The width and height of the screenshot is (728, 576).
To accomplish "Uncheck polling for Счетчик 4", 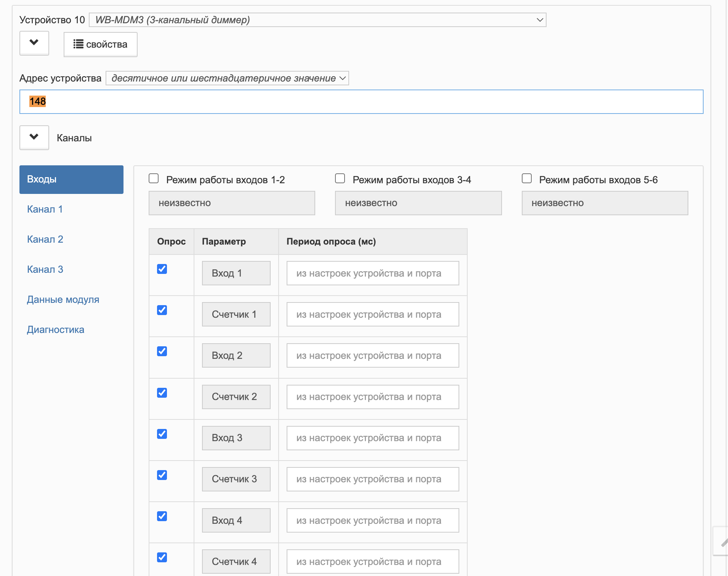I will click(x=162, y=557).
